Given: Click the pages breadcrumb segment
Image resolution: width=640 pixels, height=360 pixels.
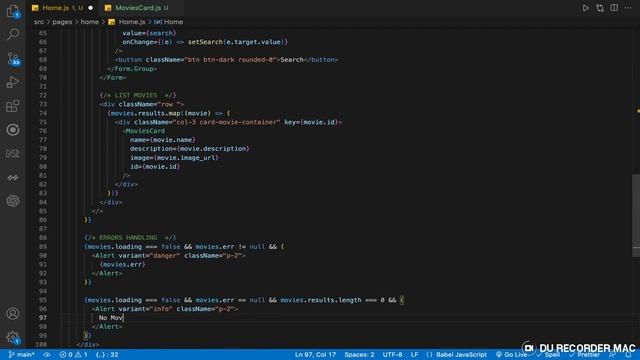Looking at the screenshot, I should [62, 22].
